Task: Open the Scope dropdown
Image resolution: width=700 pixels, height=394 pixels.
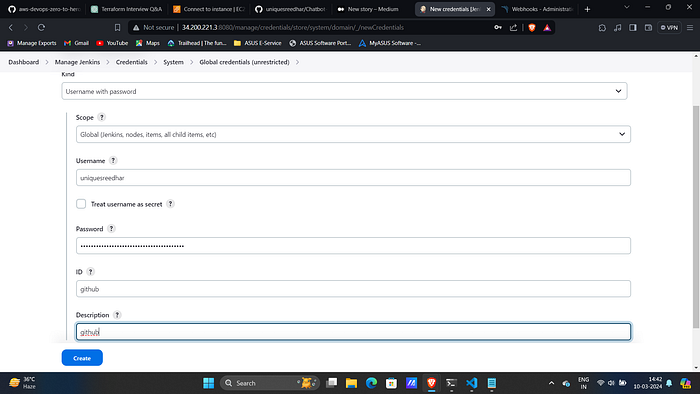Action: click(x=353, y=134)
